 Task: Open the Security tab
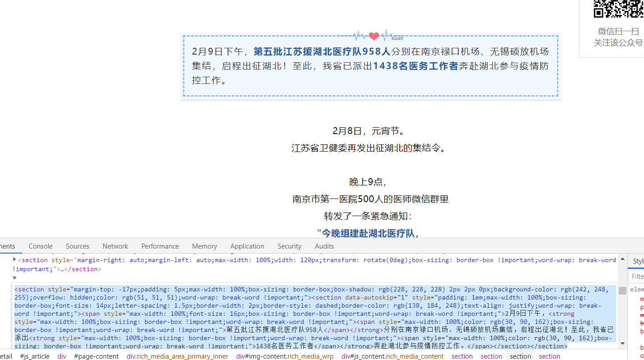coord(289,246)
